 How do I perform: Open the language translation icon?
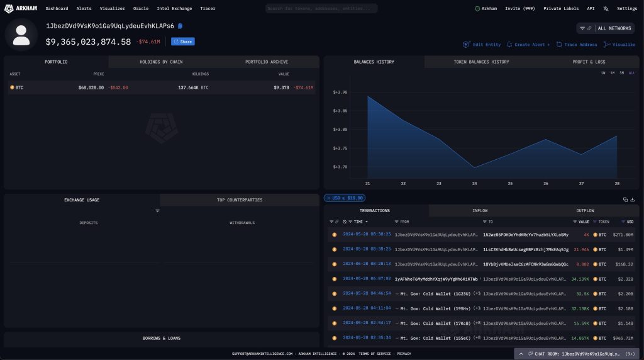pos(606,9)
